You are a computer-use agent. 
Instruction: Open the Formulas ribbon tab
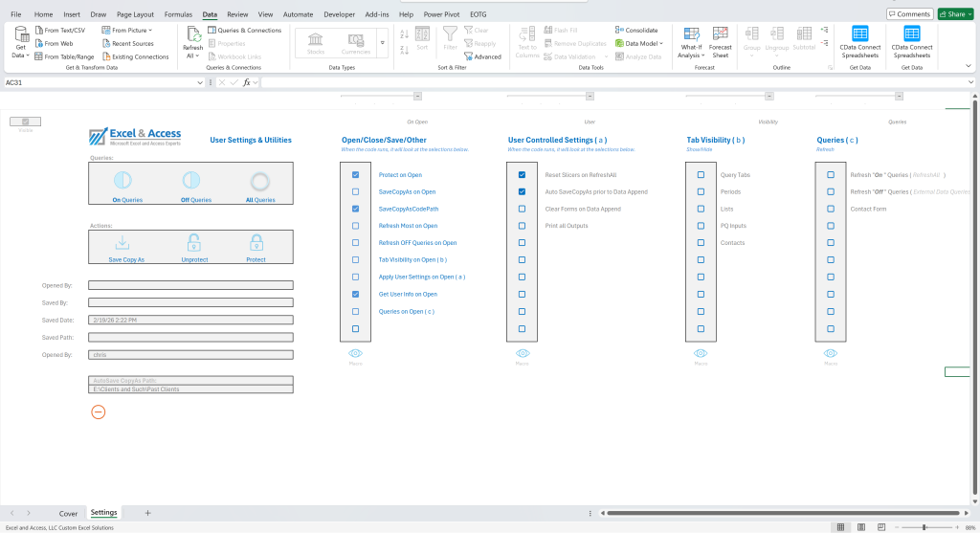pyautogui.click(x=178, y=14)
